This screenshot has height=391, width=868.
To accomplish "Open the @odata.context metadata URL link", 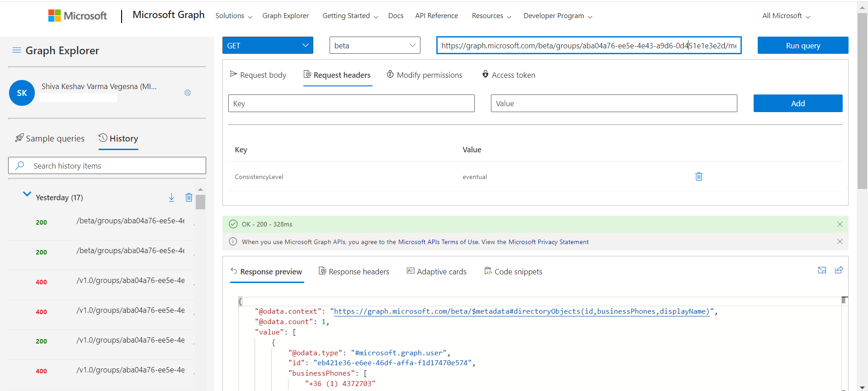I will click(522, 311).
